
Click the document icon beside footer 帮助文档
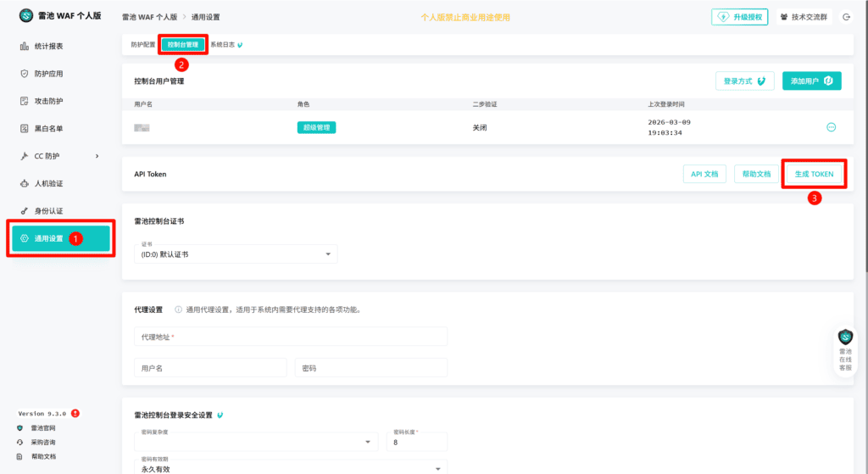[20, 457]
